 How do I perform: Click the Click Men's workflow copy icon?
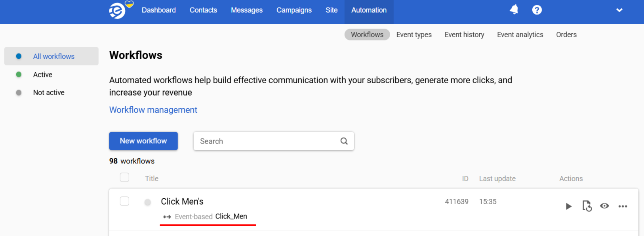587,206
